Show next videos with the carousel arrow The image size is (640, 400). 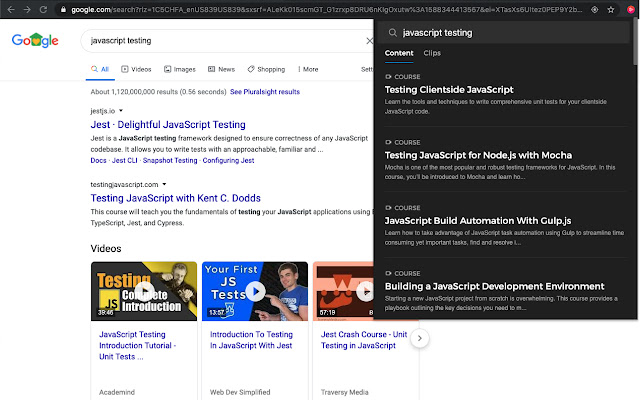click(x=420, y=338)
